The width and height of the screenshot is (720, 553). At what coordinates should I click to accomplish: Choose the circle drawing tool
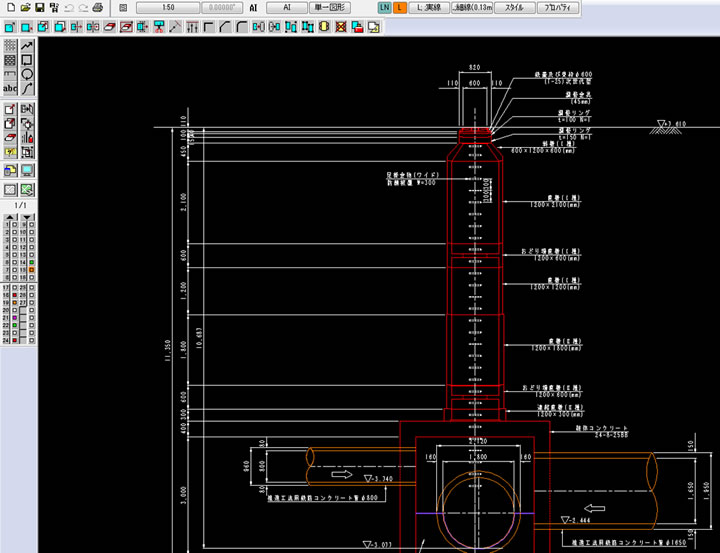pyautogui.click(x=27, y=74)
